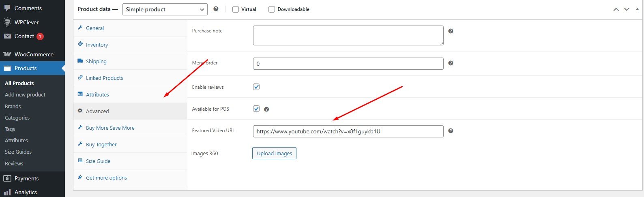644x197 pixels.
Task: Open the sidebar Attributes submenu link
Action: (x=16, y=140)
